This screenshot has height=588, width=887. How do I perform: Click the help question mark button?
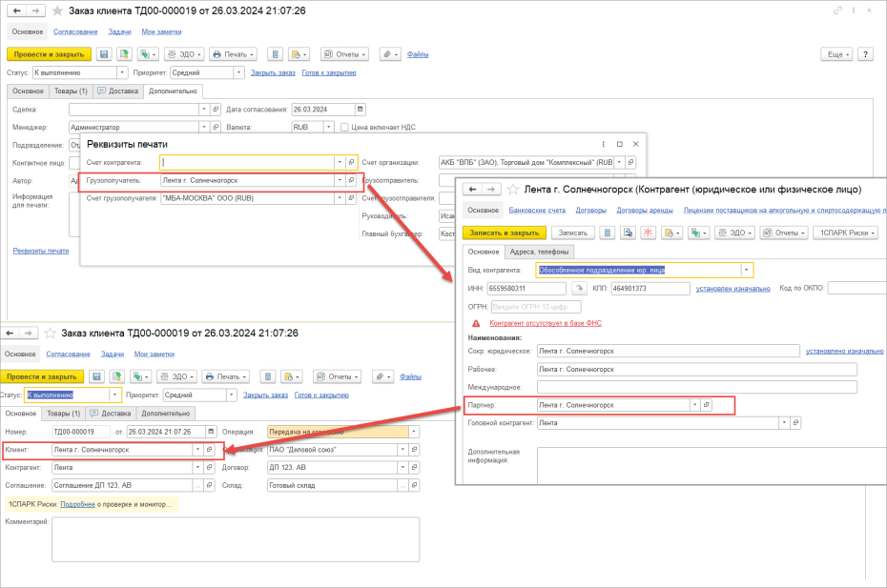[x=865, y=54]
